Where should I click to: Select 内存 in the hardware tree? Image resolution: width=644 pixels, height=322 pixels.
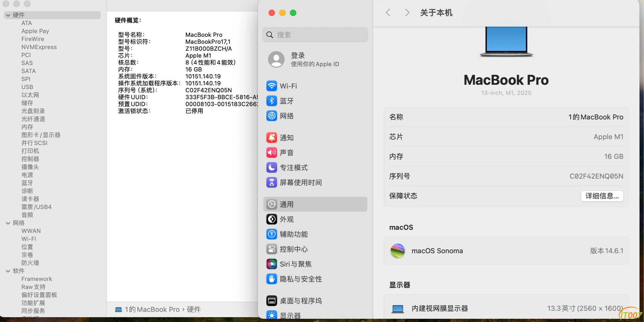point(27,127)
